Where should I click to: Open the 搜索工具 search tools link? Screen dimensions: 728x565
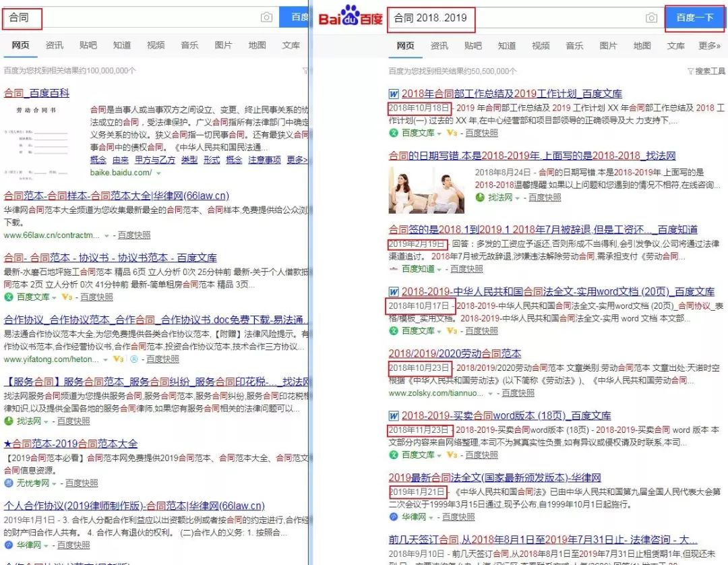[710, 71]
